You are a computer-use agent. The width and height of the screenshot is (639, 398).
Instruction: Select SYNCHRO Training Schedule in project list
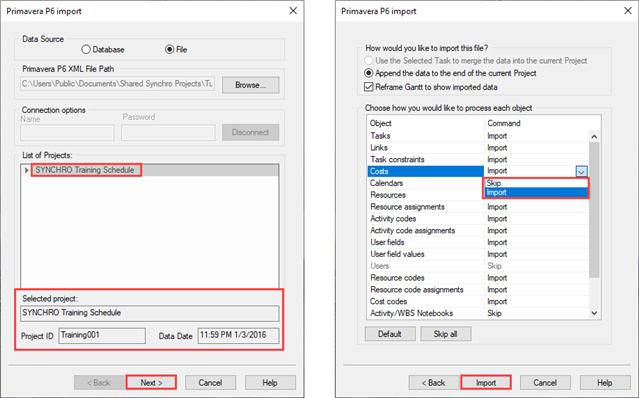coord(86,170)
